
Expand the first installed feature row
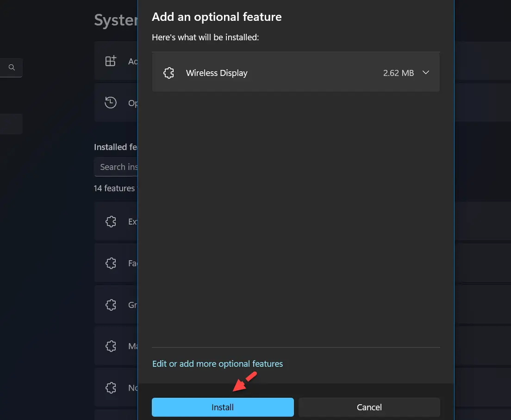116,221
